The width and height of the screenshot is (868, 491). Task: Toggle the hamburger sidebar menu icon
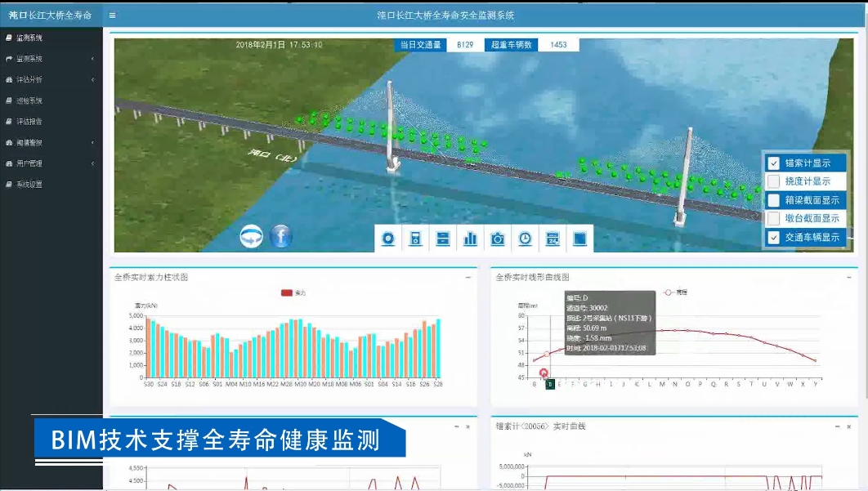[112, 16]
